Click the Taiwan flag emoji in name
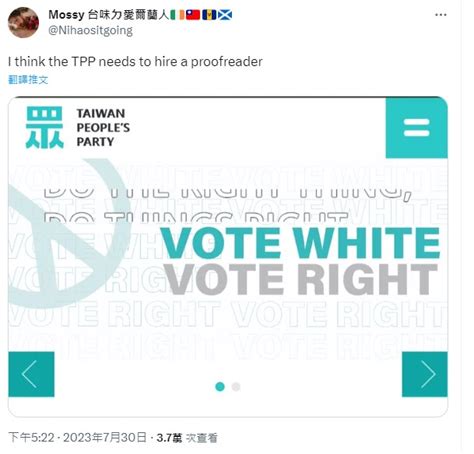Screen dimensions: 474x454 pyautogui.click(x=193, y=15)
